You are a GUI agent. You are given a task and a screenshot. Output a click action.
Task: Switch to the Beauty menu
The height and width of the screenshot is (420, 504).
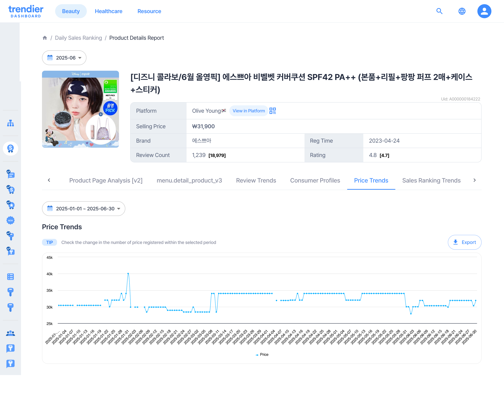tap(71, 11)
